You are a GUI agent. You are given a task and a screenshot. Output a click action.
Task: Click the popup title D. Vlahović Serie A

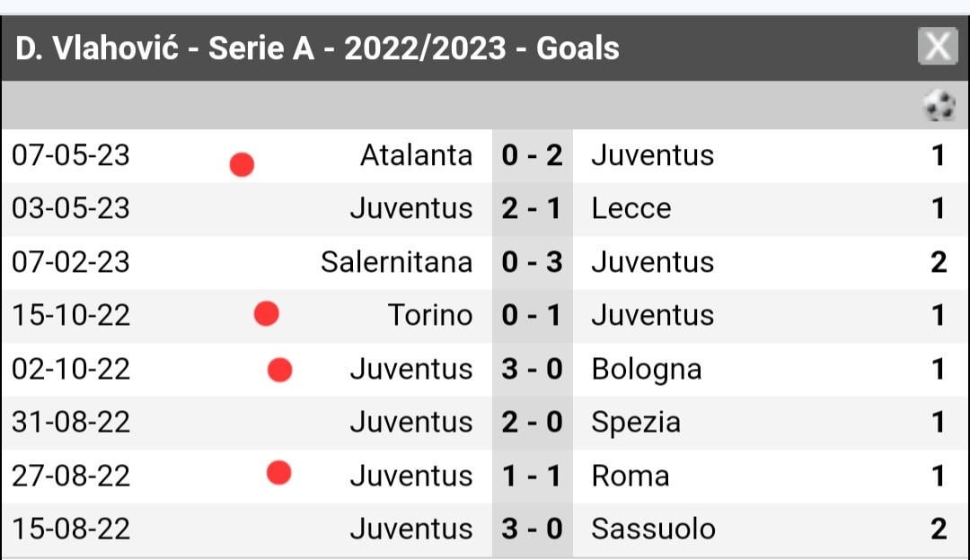[317, 48]
